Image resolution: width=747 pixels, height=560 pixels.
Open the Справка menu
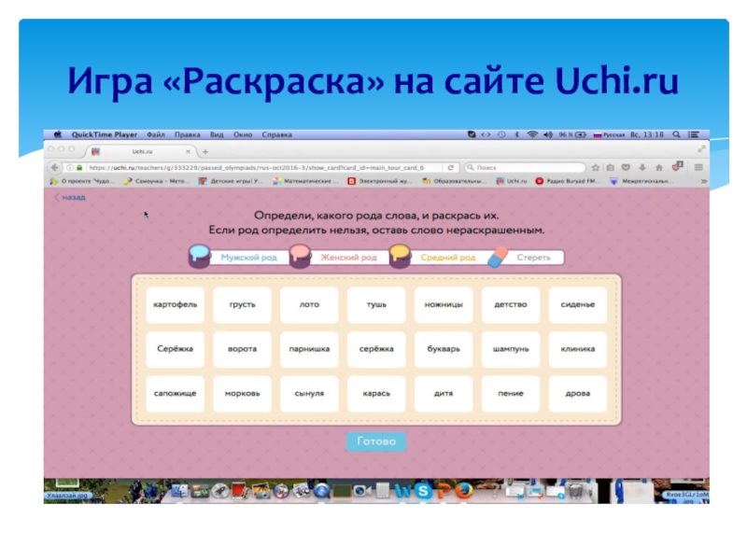(x=276, y=134)
